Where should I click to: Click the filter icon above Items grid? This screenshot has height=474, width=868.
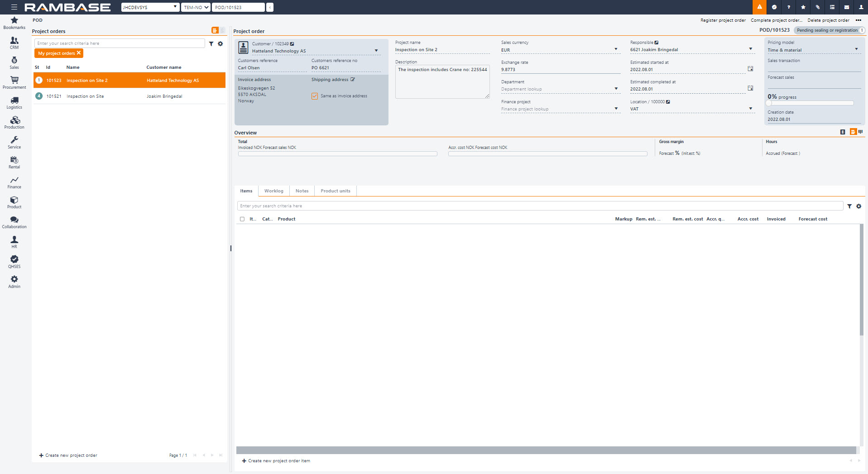pyautogui.click(x=849, y=206)
